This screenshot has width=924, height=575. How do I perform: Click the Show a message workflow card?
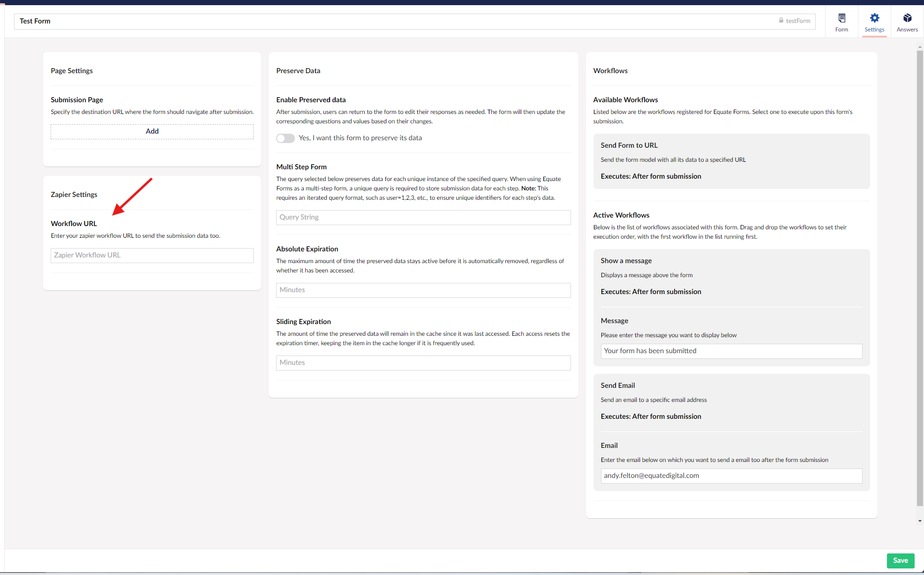[731, 276]
